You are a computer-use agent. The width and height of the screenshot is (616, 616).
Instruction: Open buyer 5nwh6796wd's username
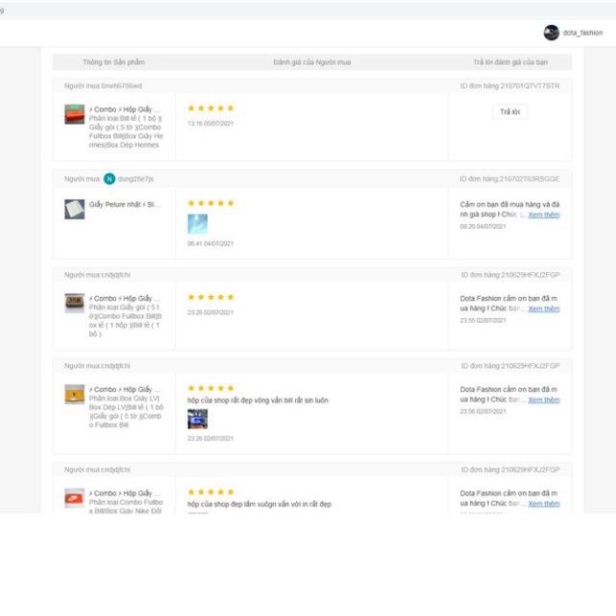point(115,86)
